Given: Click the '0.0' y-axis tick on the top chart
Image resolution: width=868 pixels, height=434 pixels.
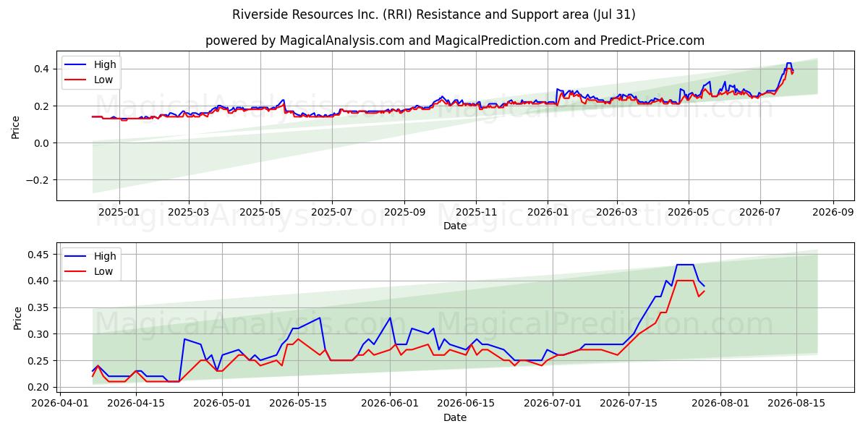Looking at the screenshot, I should [43, 143].
